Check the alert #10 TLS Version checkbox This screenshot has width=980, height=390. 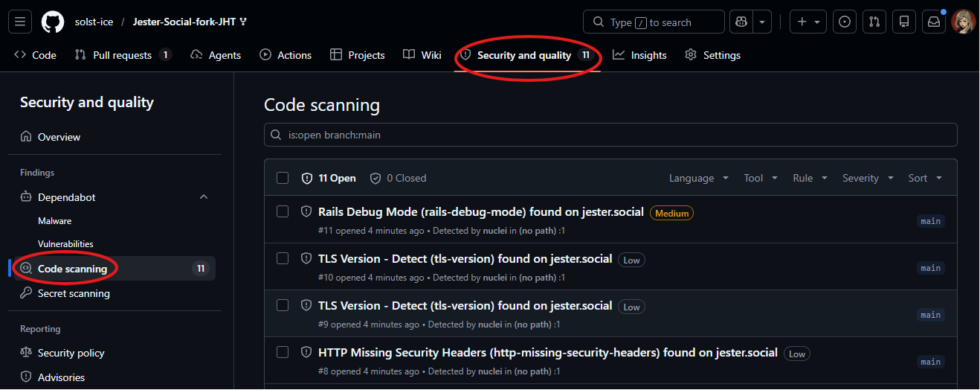pyautogui.click(x=283, y=258)
